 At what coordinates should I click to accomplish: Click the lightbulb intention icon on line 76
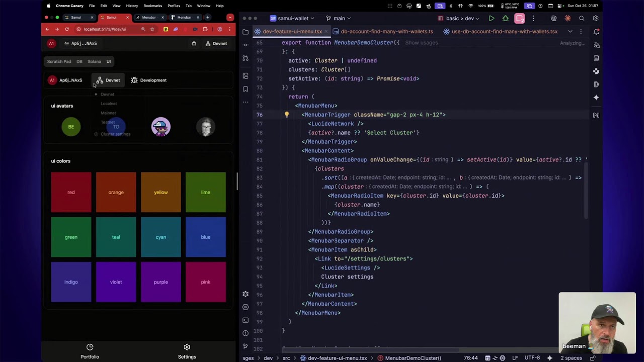click(x=287, y=115)
